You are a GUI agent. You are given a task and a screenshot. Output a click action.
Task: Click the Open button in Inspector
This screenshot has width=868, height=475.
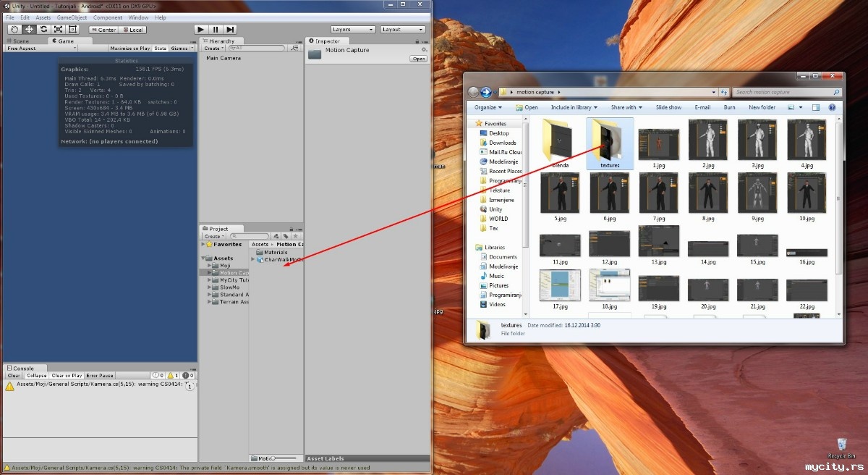coord(418,59)
